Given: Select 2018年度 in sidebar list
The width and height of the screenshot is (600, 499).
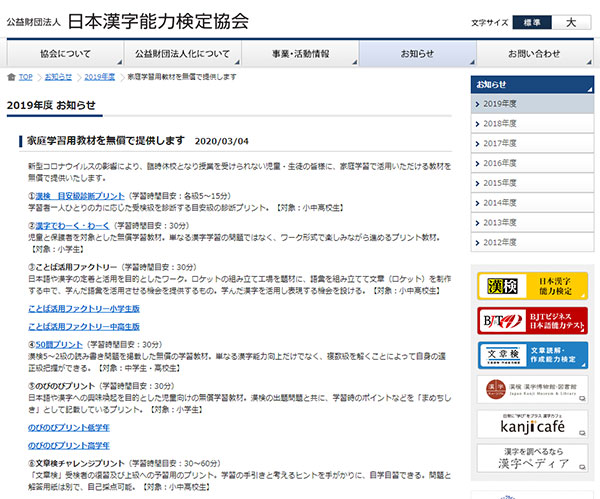Looking at the screenshot, I should pyautogui.click(x=532, y=124).
